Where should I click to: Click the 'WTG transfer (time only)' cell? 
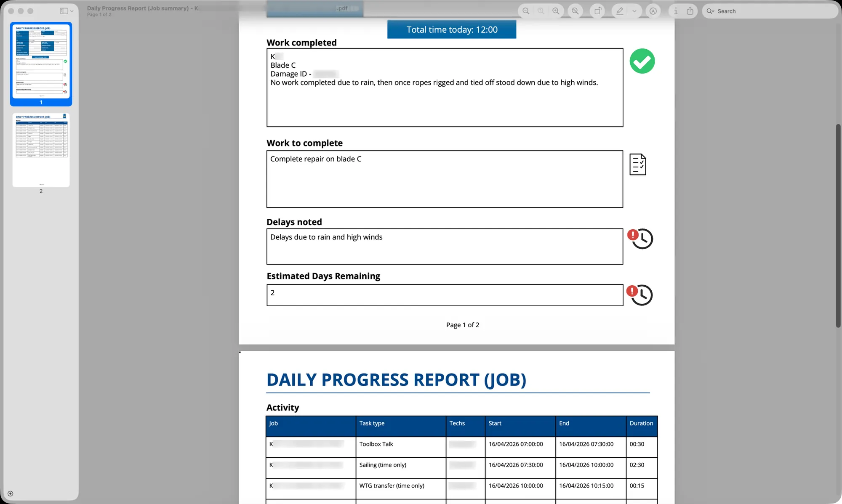pyautogui.click(x=401, y=488)
